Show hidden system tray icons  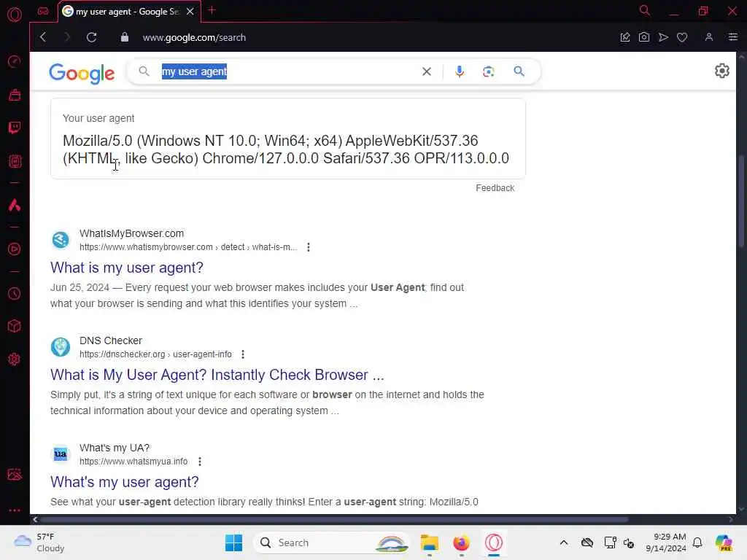[564, 542]
